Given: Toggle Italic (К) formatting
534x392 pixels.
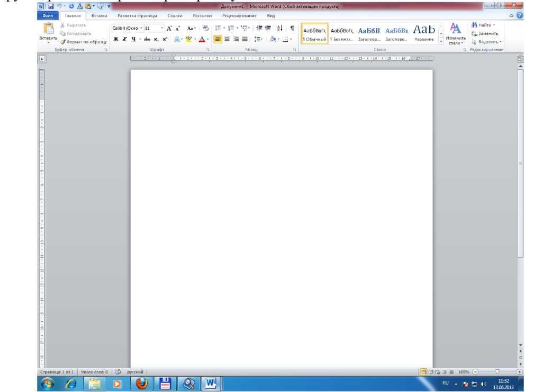Looking at the screenshot, I should coord(125,39).
